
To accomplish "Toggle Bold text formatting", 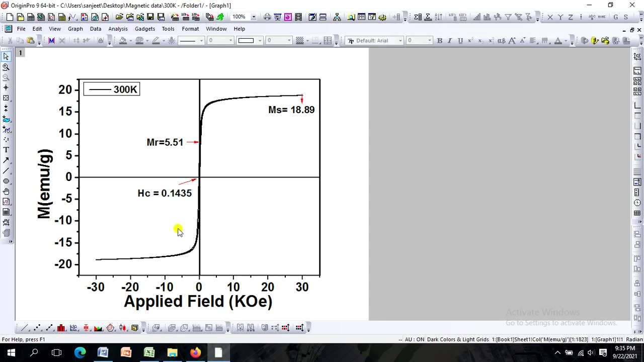I will point(440,41).
